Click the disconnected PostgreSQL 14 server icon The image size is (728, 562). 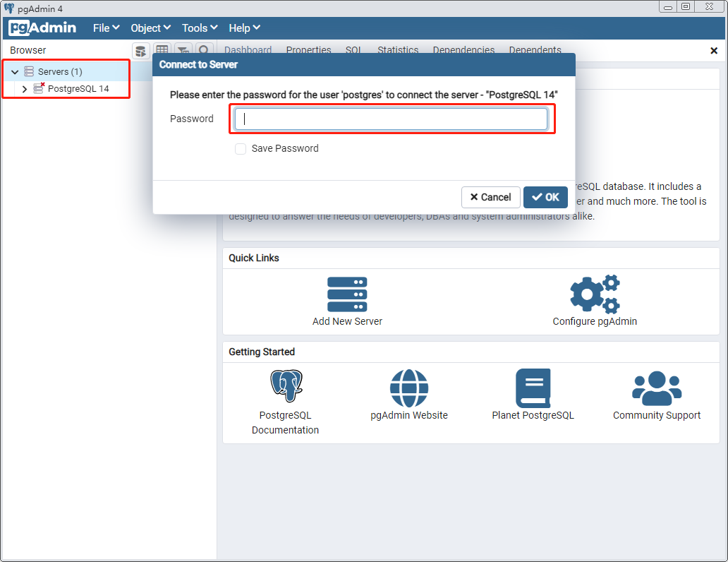click(x=39, y=88)
